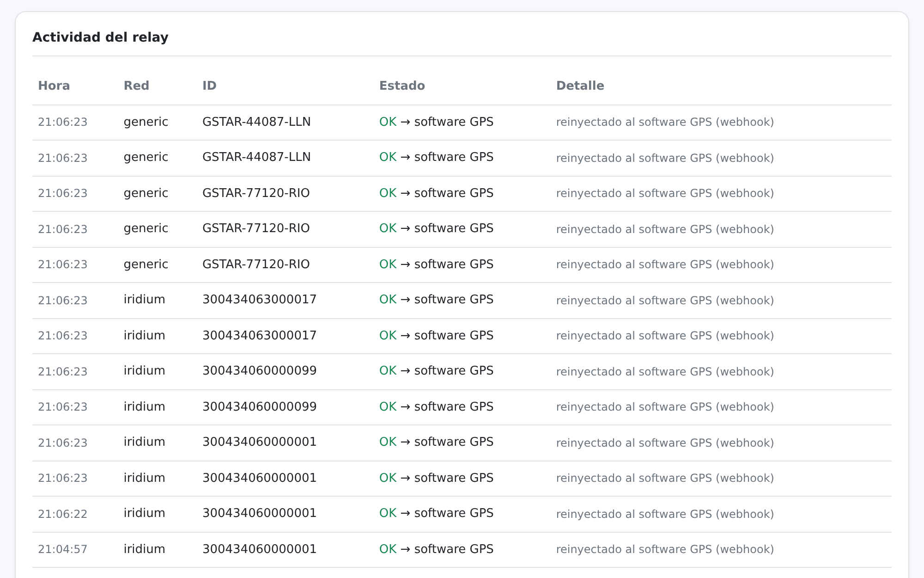This screenshot has width=924, height=578.
Task: Click Estado cell in the 21:06:22 row
Action: pos(436,513)
